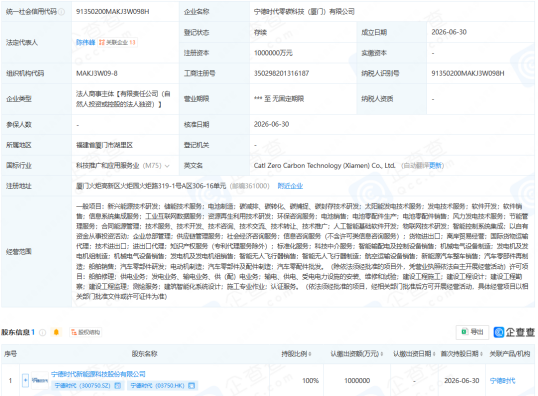
Task: Click business registration number 350298201316187
Action: pyautogui.click(x=281, y=73)
